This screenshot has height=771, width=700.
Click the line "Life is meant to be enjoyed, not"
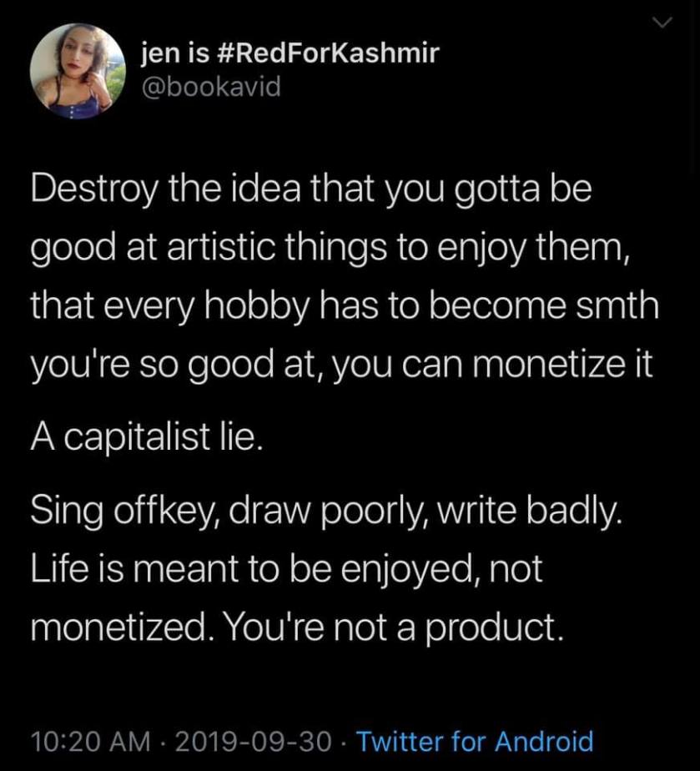[x=286, y=569]
